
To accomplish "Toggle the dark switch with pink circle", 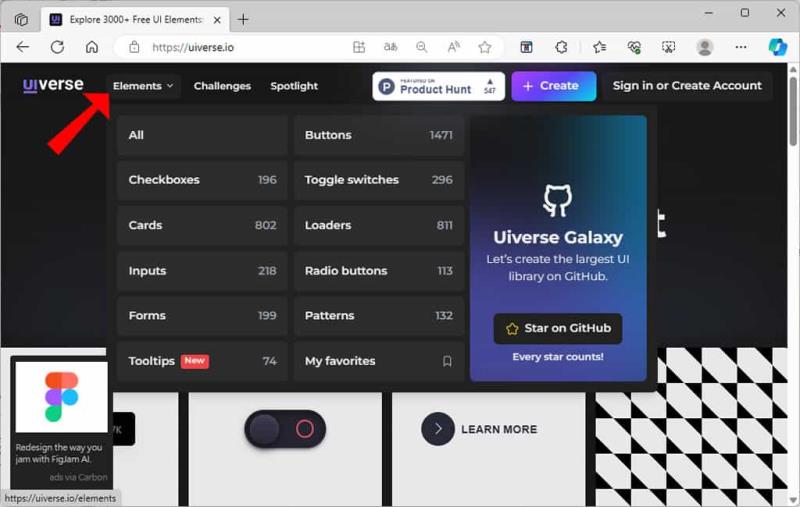I will (285, 429).
